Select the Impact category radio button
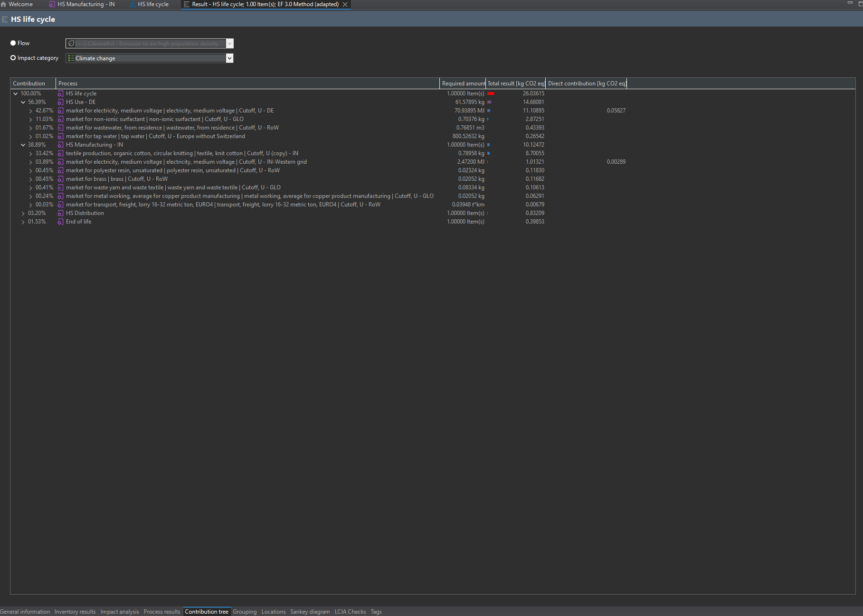Image resolution: width=863 pixels, height=616 pixels. [x=13, y=58]
